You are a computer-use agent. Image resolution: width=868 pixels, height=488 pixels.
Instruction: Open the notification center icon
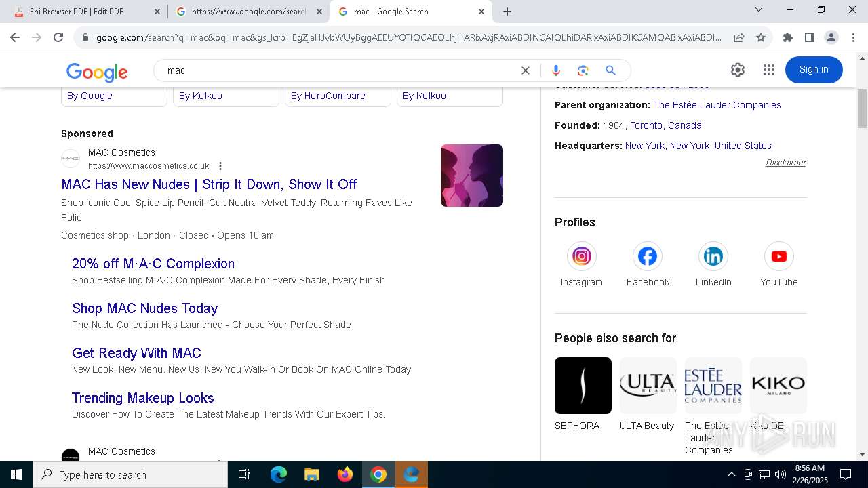(846, 474)
